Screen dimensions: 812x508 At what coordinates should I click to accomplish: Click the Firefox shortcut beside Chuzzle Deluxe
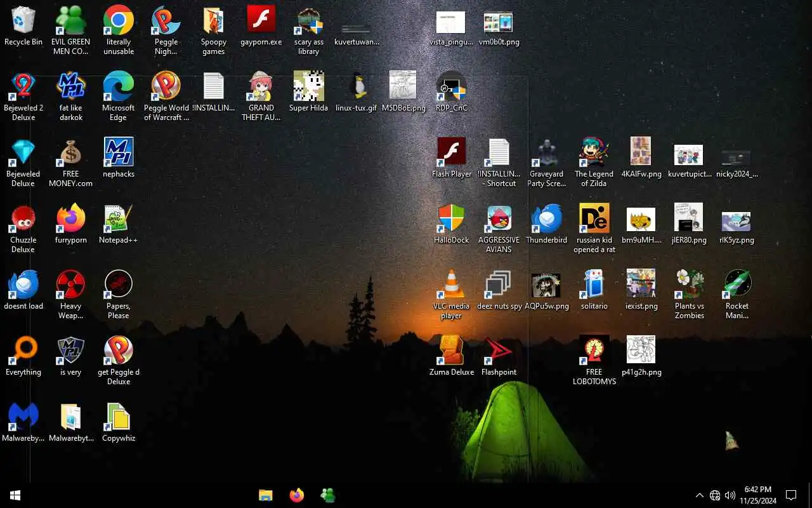[70, 218]
